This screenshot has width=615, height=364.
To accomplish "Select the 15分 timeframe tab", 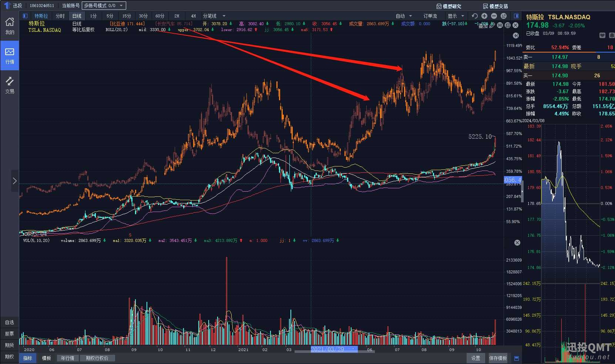I will coord(127,16).
